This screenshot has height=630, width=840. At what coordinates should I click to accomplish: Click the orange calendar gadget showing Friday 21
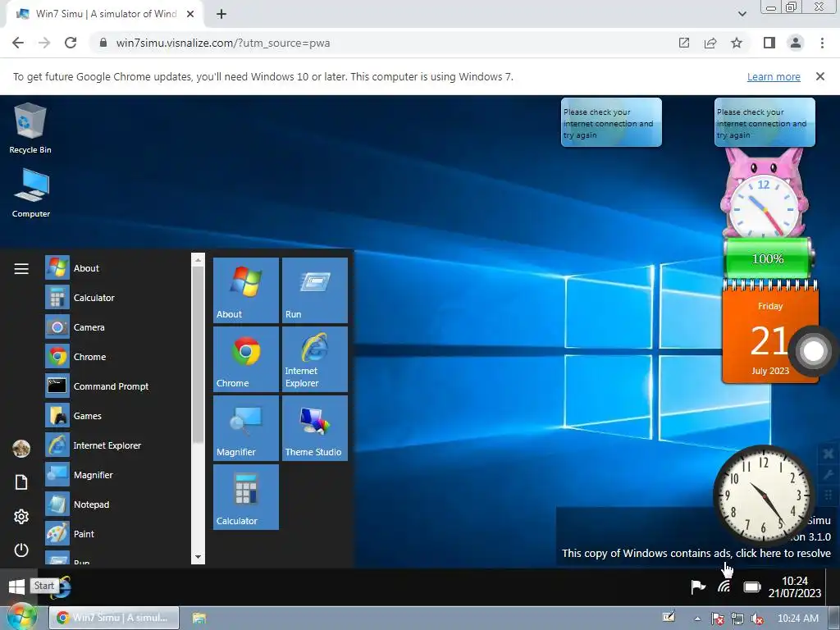(x=769, y=332)
